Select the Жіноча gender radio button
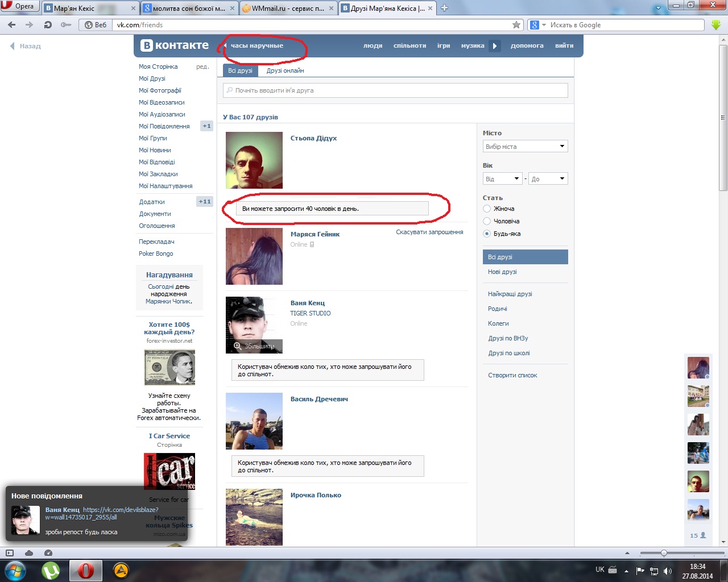The width and height of the screenshot is (728, 582). tap(487, 209)
